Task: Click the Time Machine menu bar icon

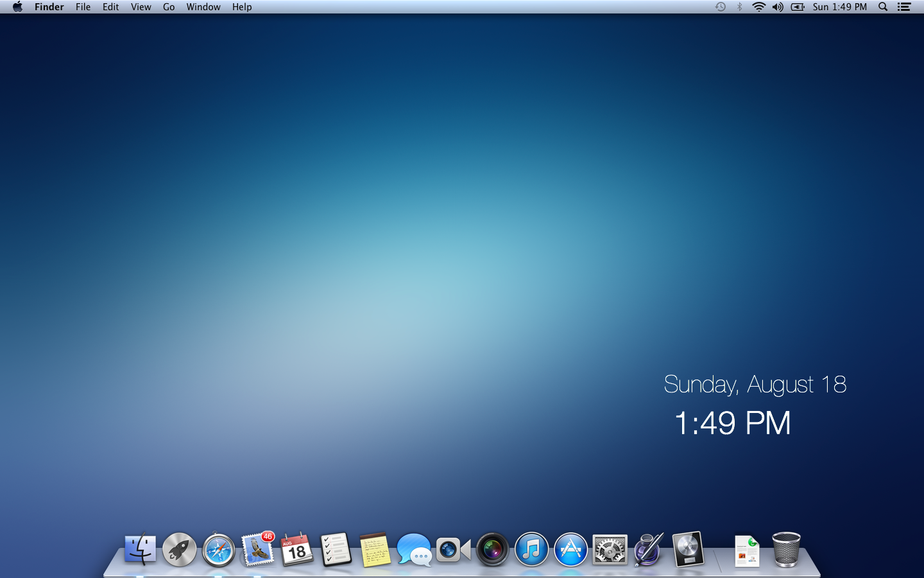Action: [721, 6]
